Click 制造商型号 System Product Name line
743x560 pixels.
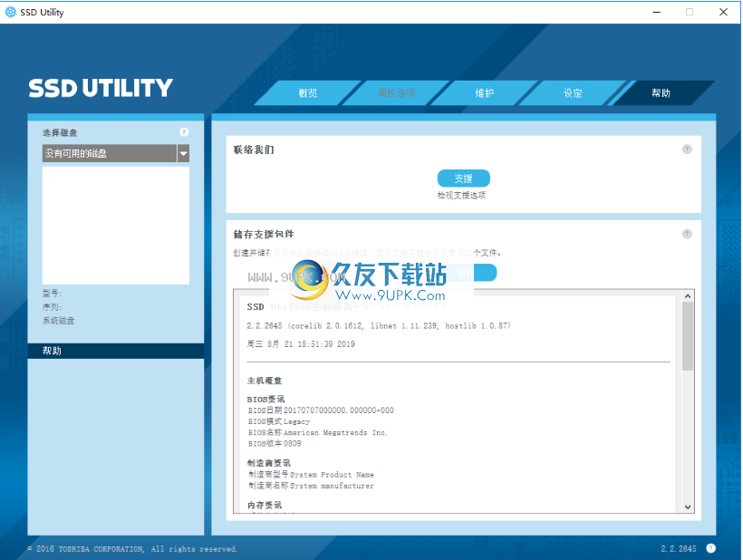point(312,474)
